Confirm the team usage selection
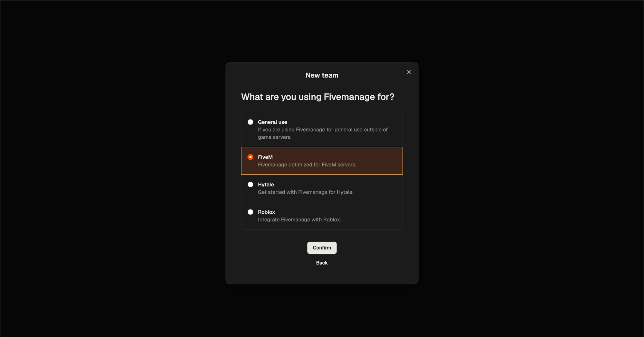Image resolution: width=644 pixels, height=337 pixels. point(322,248)
